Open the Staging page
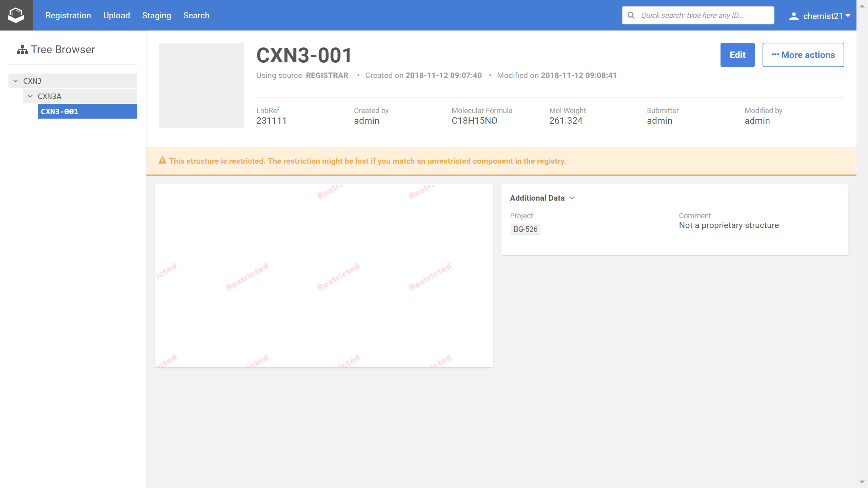Screen dimensions: 868x488 (x=157, y=16)
